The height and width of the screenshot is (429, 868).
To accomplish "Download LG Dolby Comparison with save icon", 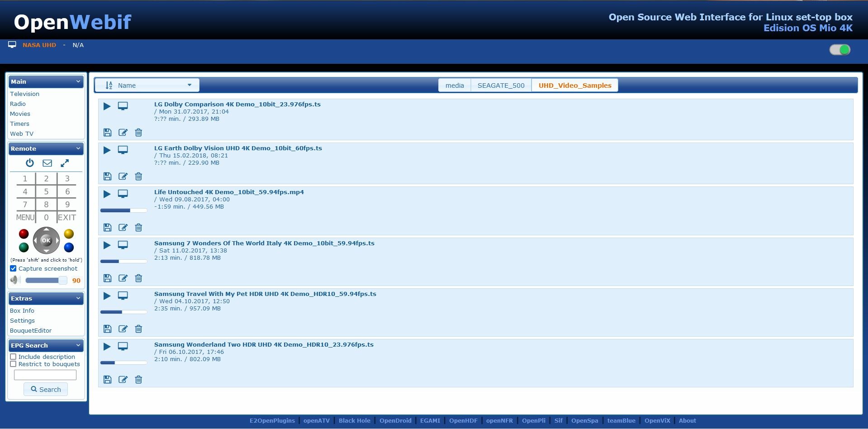I will point(107,133).
